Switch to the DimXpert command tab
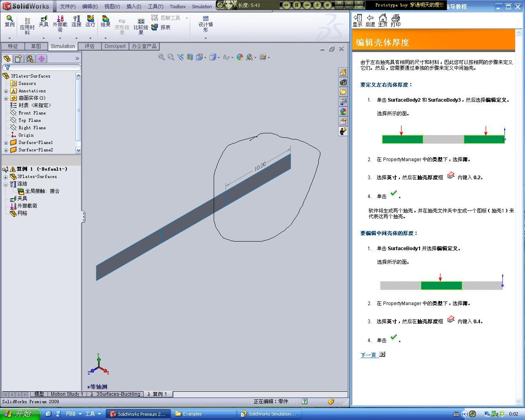Screen dimensions: 525x420 pyautogui.click(x=115, y=46)
